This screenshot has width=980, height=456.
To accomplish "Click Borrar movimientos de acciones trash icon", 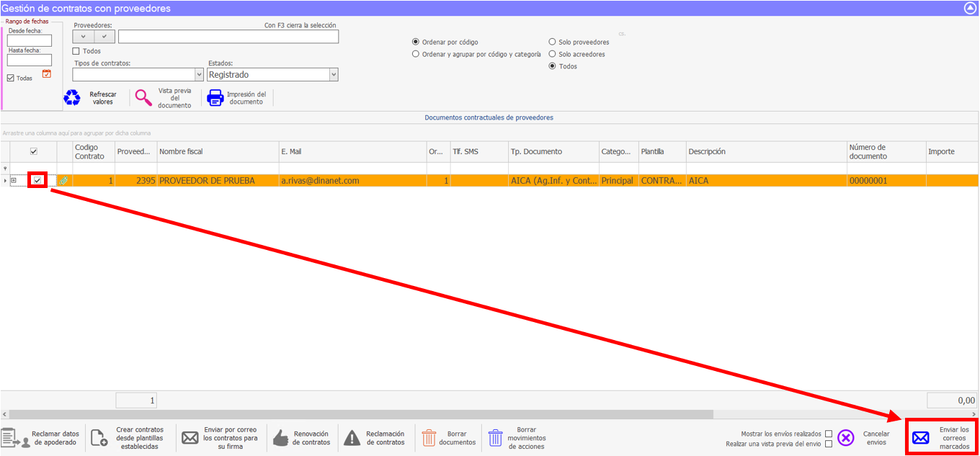I will (x=495, y=438).
